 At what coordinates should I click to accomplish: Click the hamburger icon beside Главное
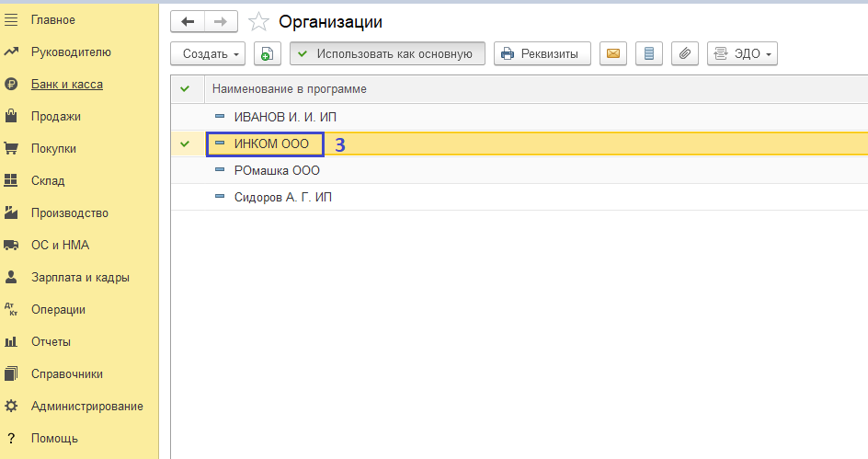[12, 19]
